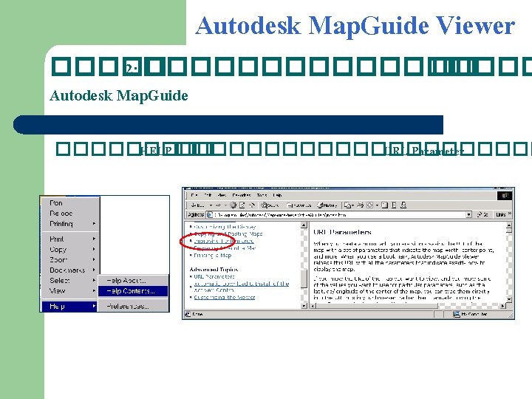This screenshot has height=399, width=532.
Task: Expand the Zoom submenu arrow in context menu
Action: pos(94,259)
